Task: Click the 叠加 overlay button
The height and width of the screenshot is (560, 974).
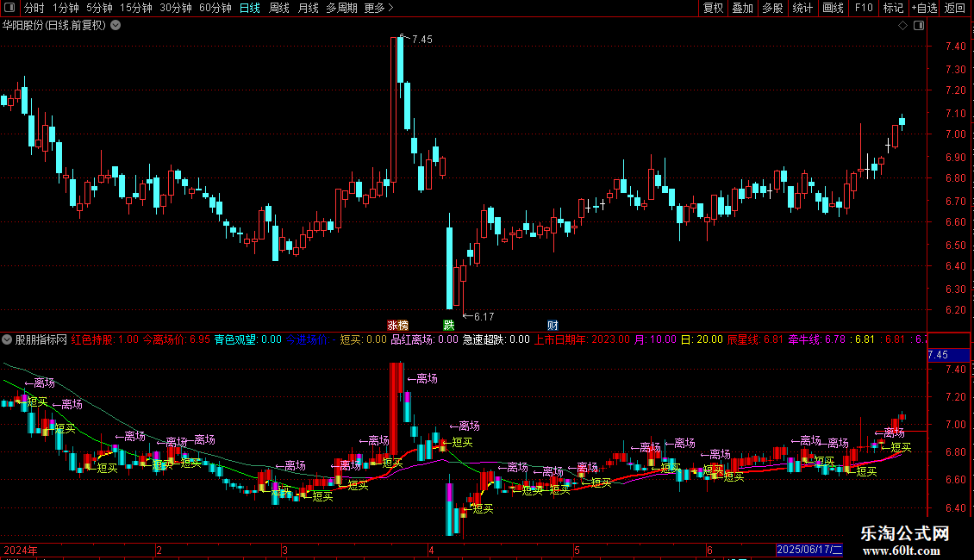Action: point(743,8)
